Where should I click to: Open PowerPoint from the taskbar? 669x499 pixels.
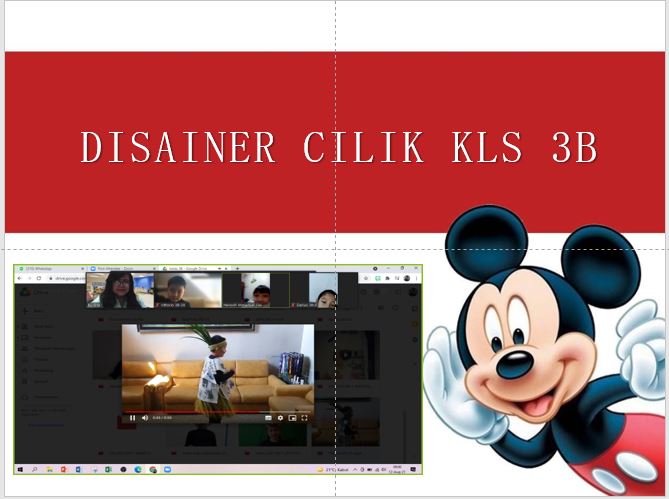point(64,470)
